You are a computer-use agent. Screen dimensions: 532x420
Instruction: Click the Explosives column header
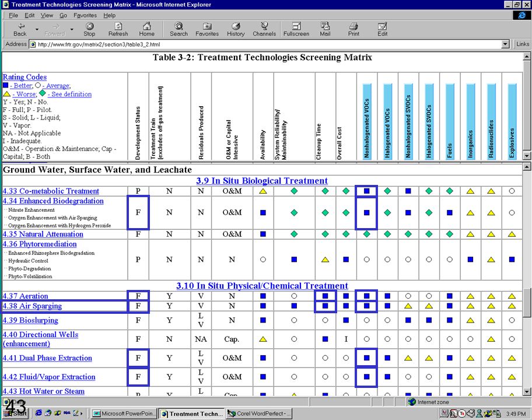click(512, 122)
